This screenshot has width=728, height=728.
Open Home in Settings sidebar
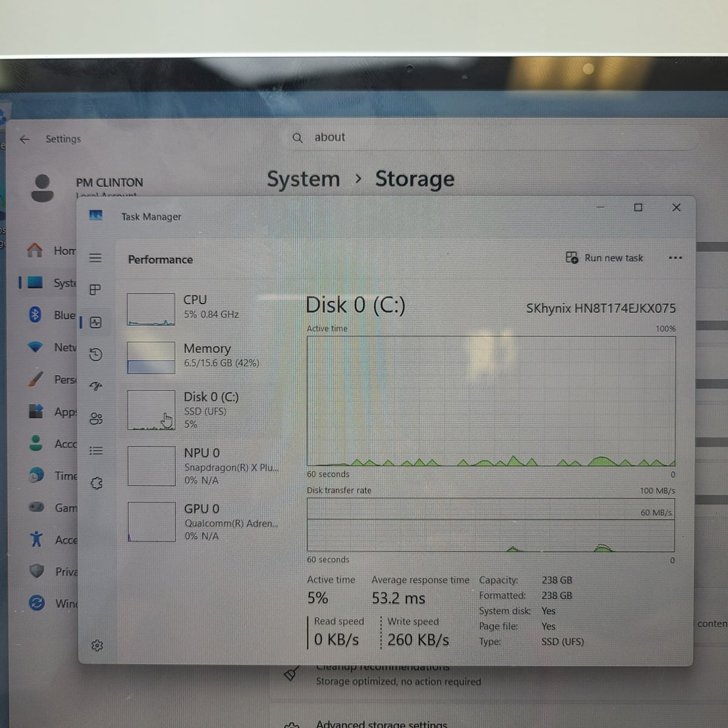[x=52, y=251]
